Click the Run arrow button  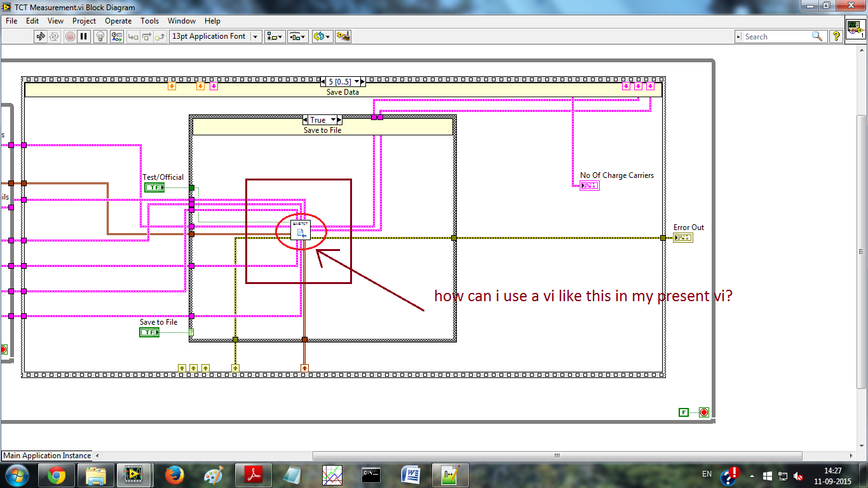[x=41, y=36]
